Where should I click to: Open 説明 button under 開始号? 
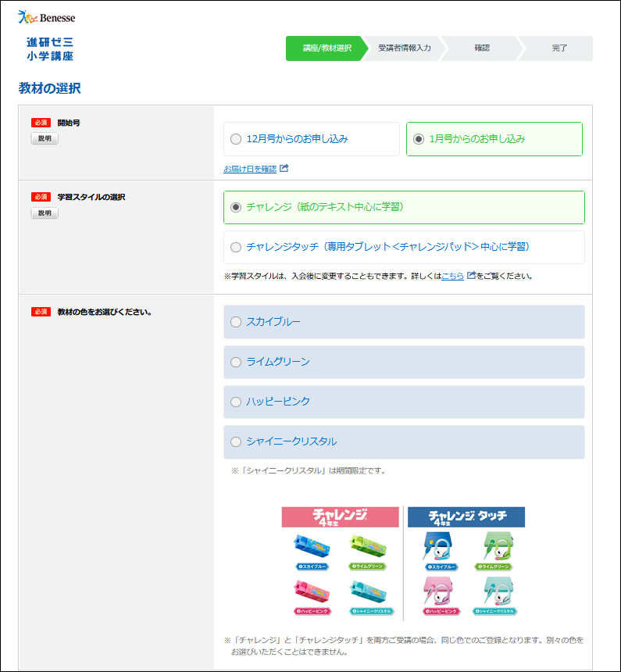pos(45,138)
